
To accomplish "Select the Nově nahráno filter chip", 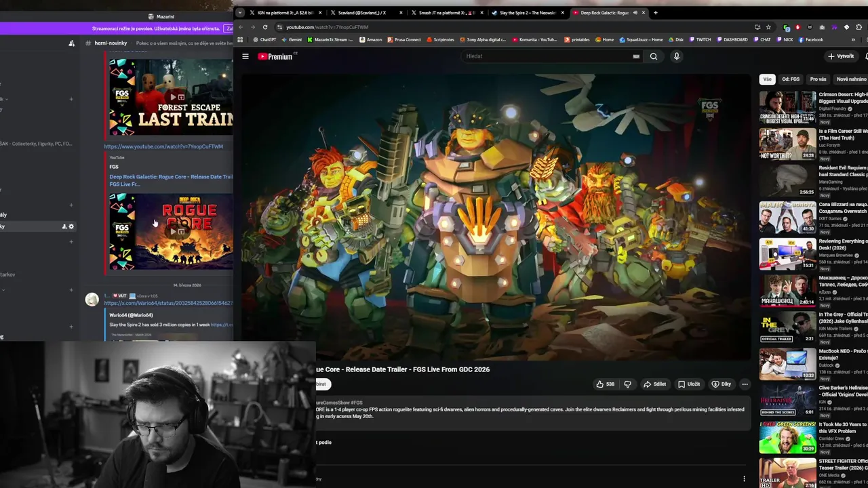I will pyautogui.click(x=852, y=79).
